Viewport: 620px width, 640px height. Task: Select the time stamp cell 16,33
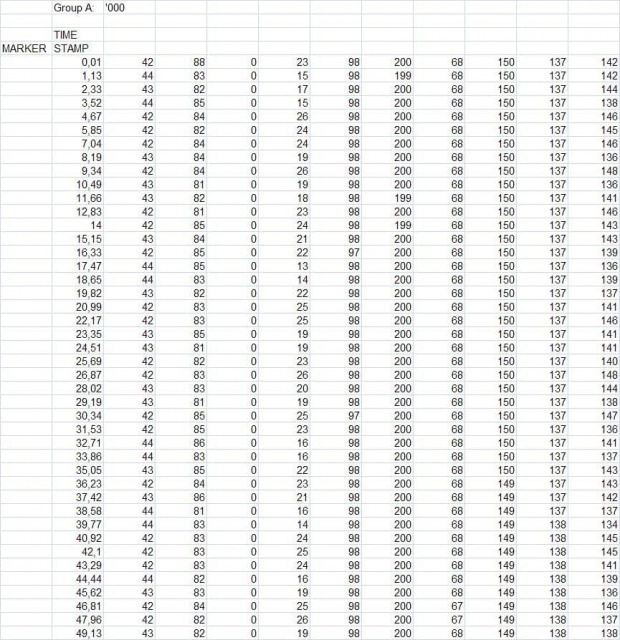click(78, 253)
